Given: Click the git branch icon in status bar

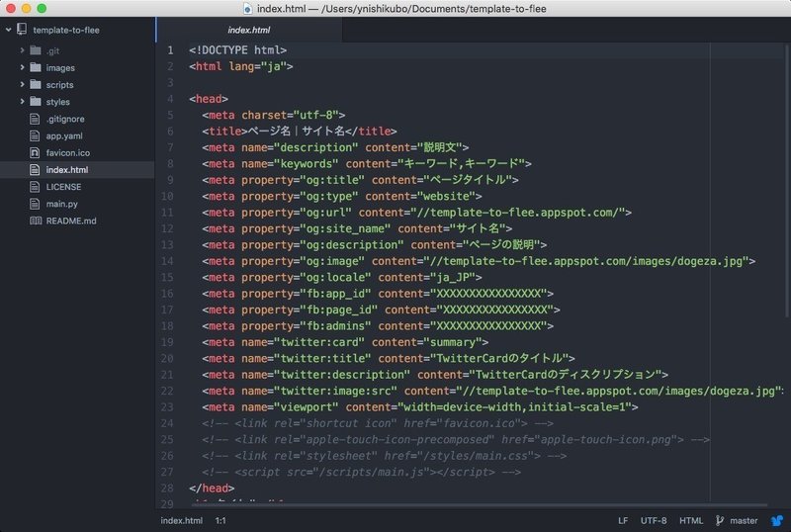Looking at the screenshot, I should 720,520.
